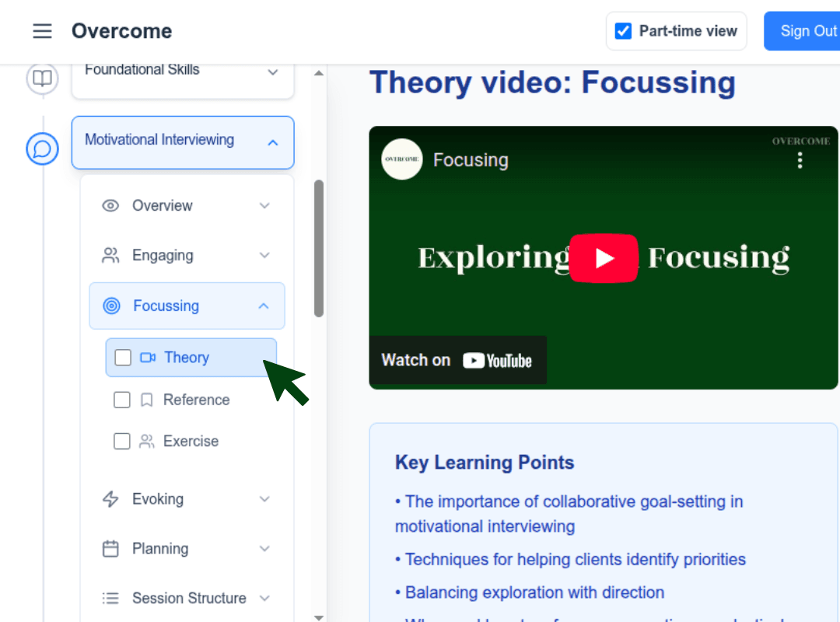This screenshot has height=622, width=840.
Task: Expand the Planning chevron
Action: [264, 549]
